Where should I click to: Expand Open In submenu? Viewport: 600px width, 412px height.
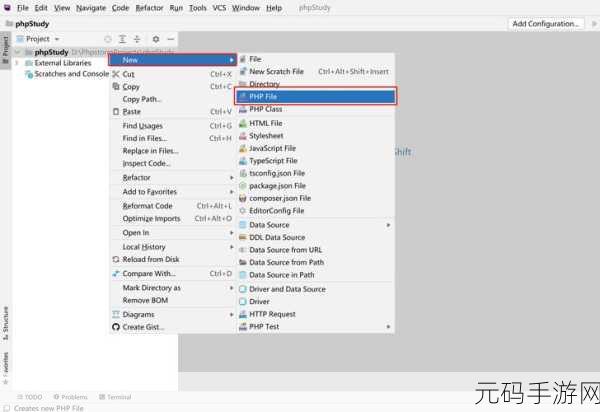click(x=173, y=233)
